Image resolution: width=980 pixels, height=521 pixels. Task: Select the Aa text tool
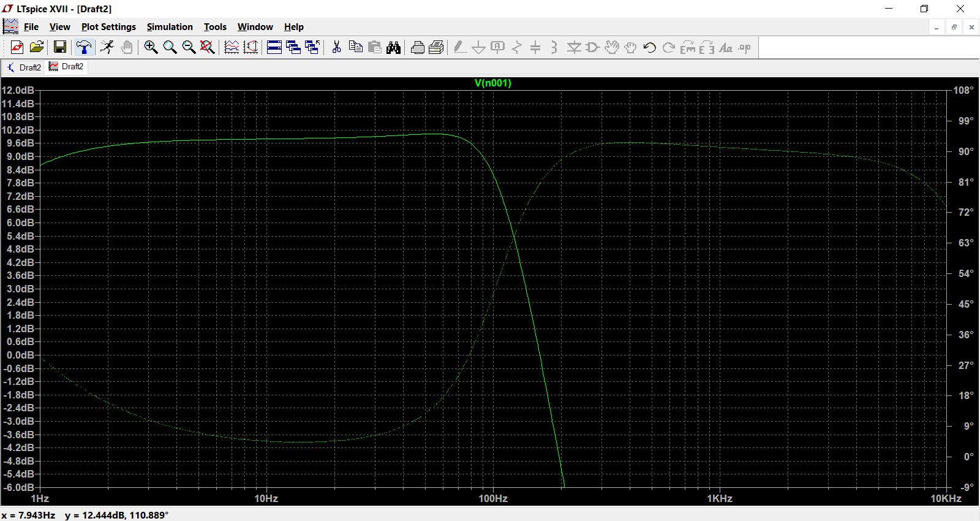point(726,47)
